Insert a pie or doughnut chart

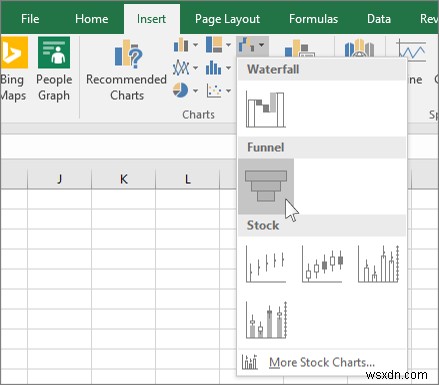[x=180, y=90]
